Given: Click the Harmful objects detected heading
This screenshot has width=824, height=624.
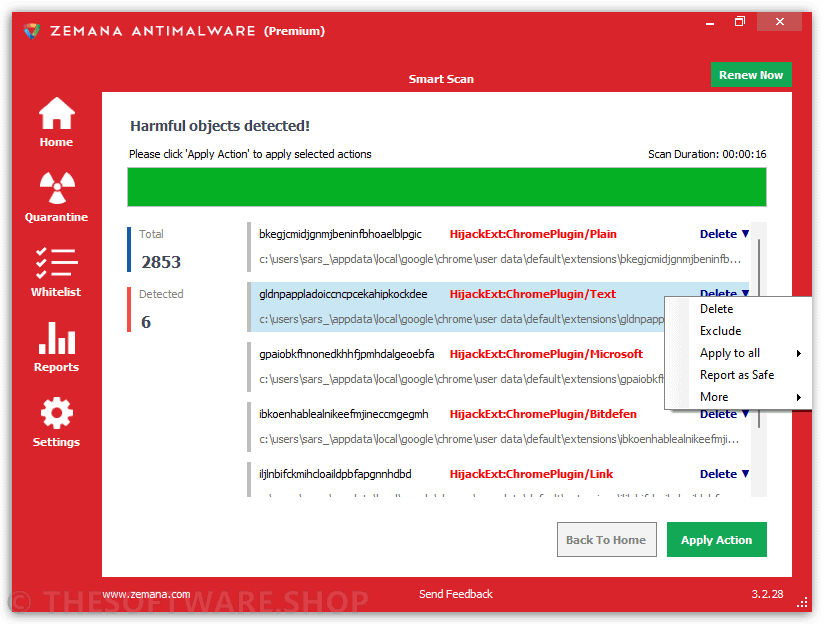Looking at the screenshot, I should coord(220,126).
